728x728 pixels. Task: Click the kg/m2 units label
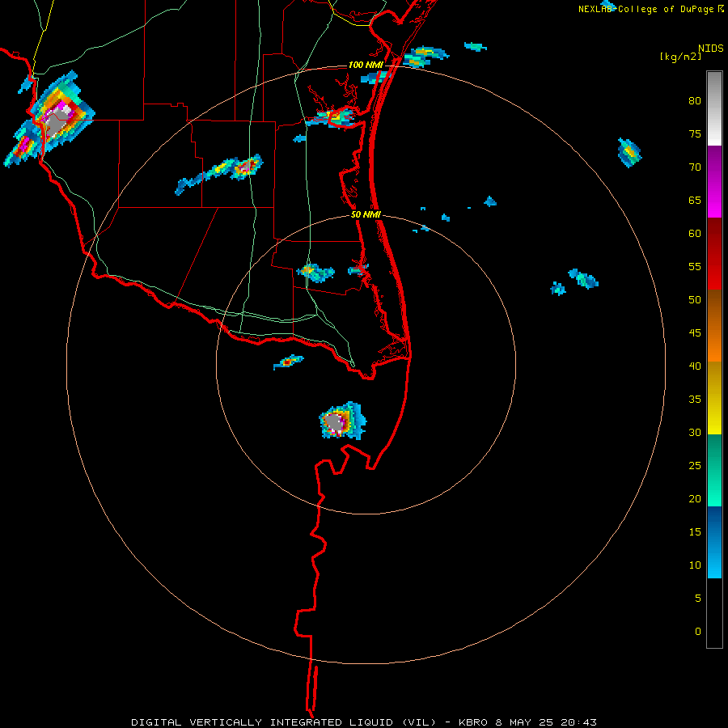pos(680,57)
